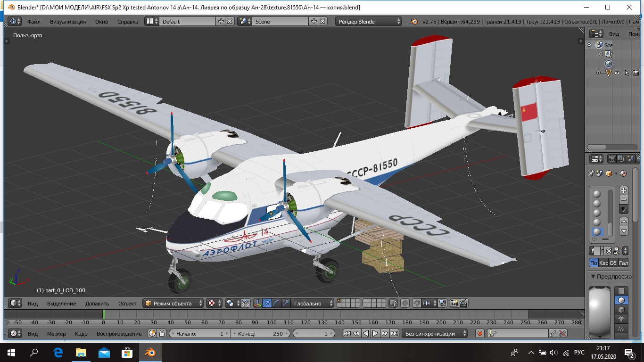
Task: Click the current frame number field
Action: coord(314,333)
